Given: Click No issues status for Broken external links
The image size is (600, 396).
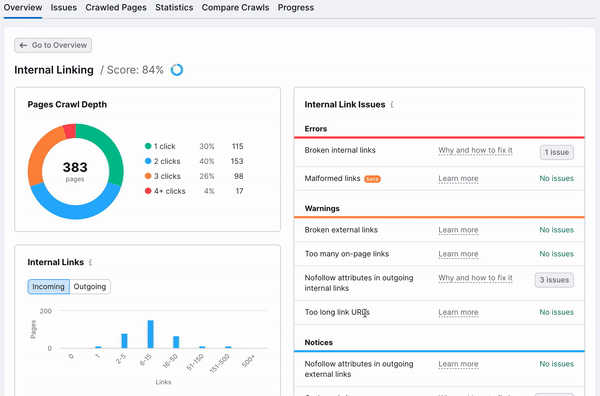Looking at the screenshot, I should coord(556,230).
